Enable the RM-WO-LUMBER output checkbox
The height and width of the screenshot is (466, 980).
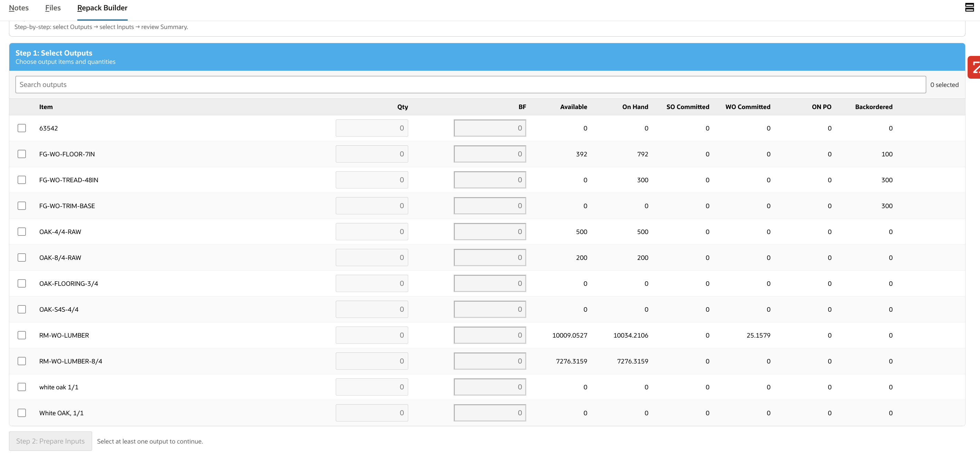point(22,335)
